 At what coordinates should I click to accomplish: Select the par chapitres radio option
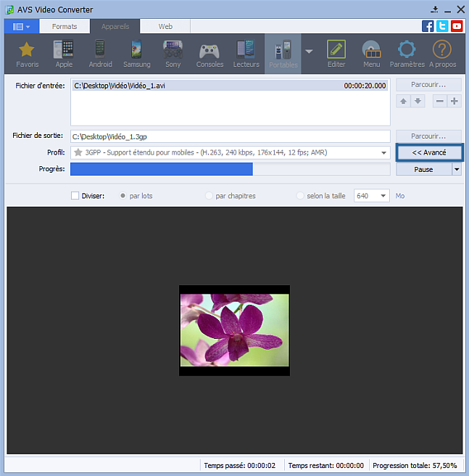click(x=209, y=195)
